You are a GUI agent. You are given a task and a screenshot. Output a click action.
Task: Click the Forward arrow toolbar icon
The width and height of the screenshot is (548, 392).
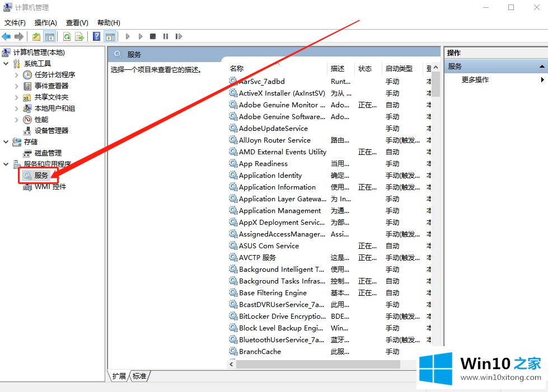19,36
